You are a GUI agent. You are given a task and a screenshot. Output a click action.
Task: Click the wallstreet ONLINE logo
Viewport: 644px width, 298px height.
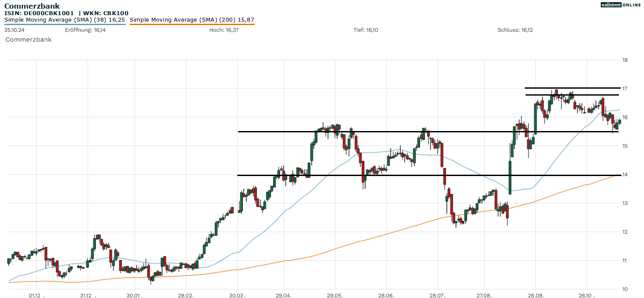(x=621, y=5)
